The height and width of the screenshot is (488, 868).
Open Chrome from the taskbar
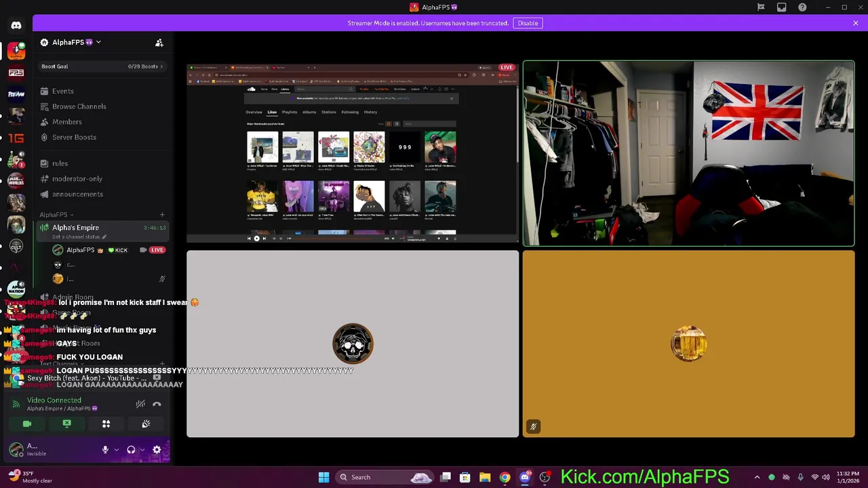505,477
